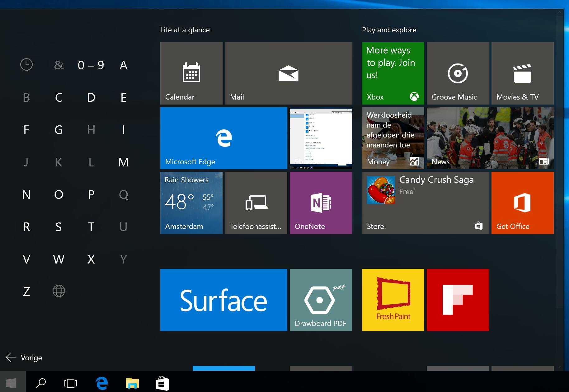Jump to the globe (other languages) section
The image size is (569, 392).
click(x=59, y=291)
